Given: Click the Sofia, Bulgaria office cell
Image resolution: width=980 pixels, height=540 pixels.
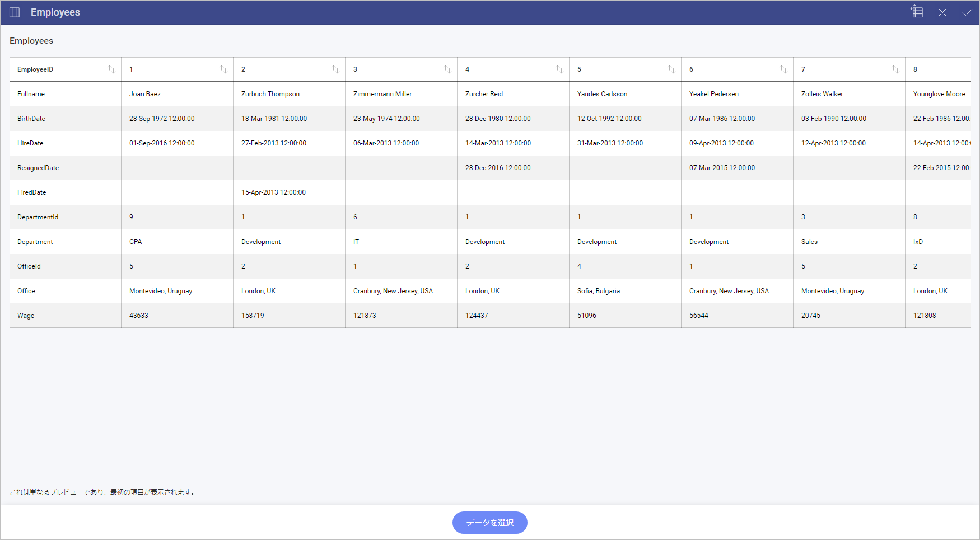Looking at the screenshot, I should [x=626, y=291].
